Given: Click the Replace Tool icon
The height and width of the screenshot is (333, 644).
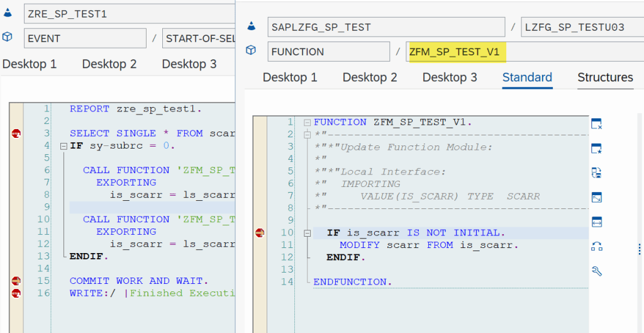Looking at the screenshot, I should pos(596,172).
